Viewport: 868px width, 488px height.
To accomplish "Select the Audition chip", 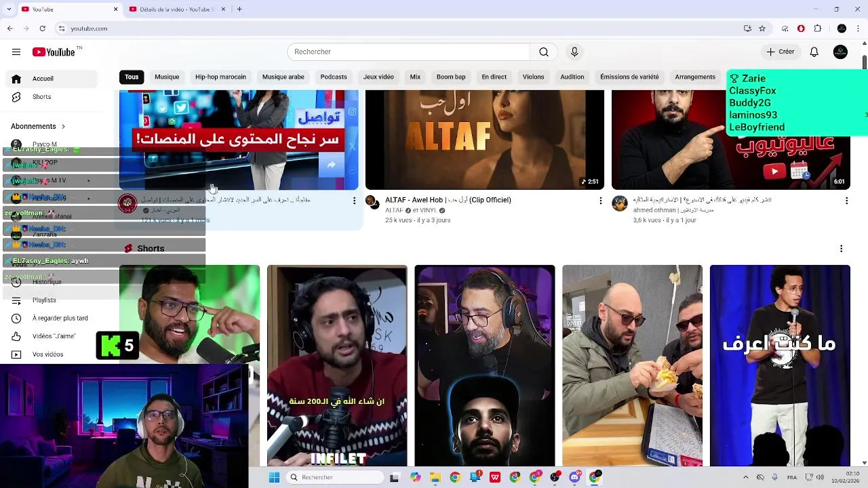I will [572, 77].
